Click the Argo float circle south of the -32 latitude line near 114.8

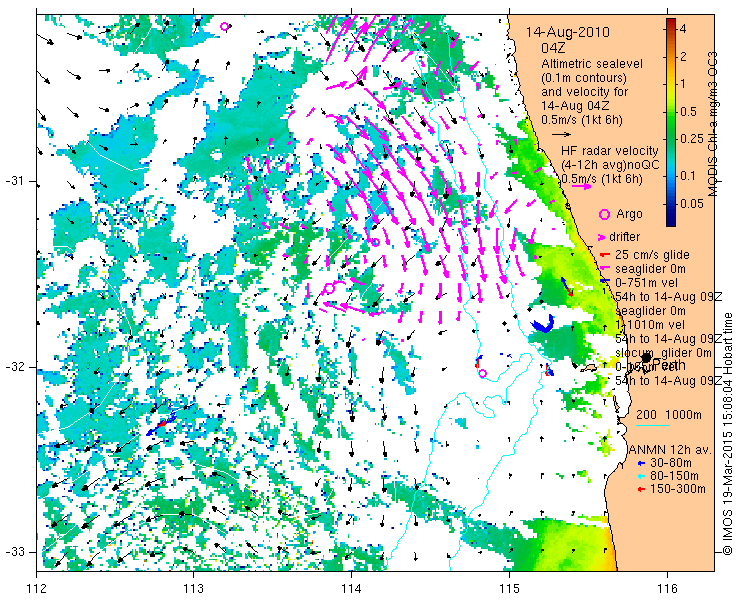[482, 373]
